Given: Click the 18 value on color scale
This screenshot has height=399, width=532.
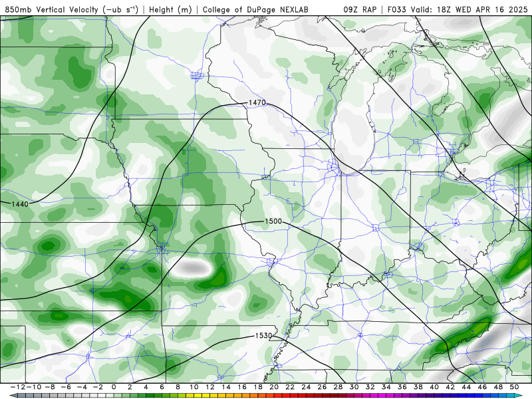Looking at the screenshot, I should [x=258, y=387].
